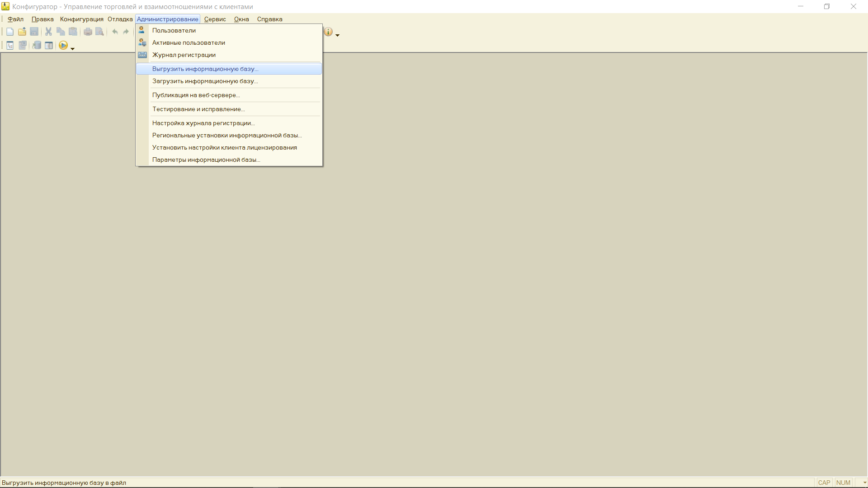Click the Cut scissors icon
The image size is (868, 488).
[48, 32]
